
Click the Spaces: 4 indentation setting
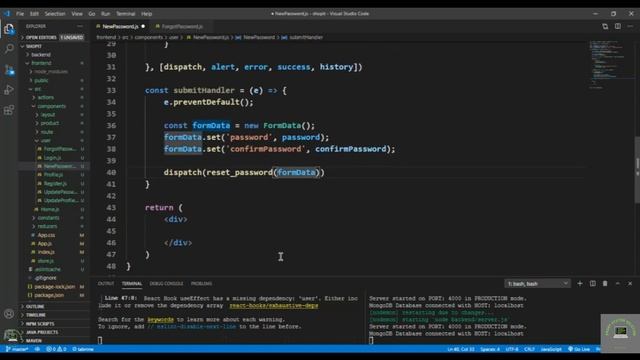490,349
